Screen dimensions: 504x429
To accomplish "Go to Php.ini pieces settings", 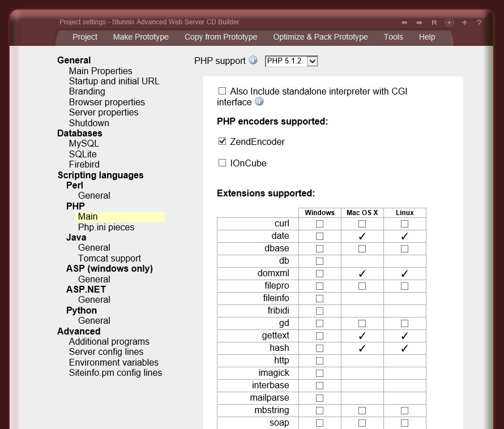I will (106, 227).
